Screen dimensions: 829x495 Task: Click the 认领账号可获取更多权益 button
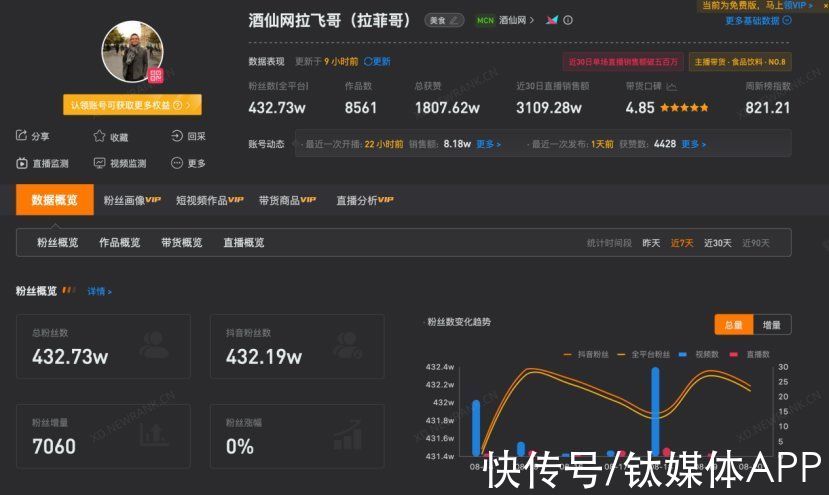[132, 105]
